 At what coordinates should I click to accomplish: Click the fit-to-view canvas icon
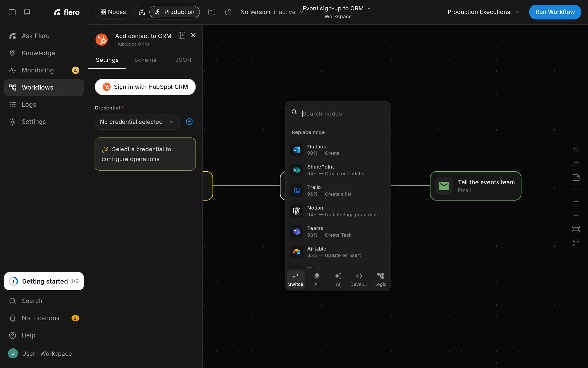[x=576, y=229]
